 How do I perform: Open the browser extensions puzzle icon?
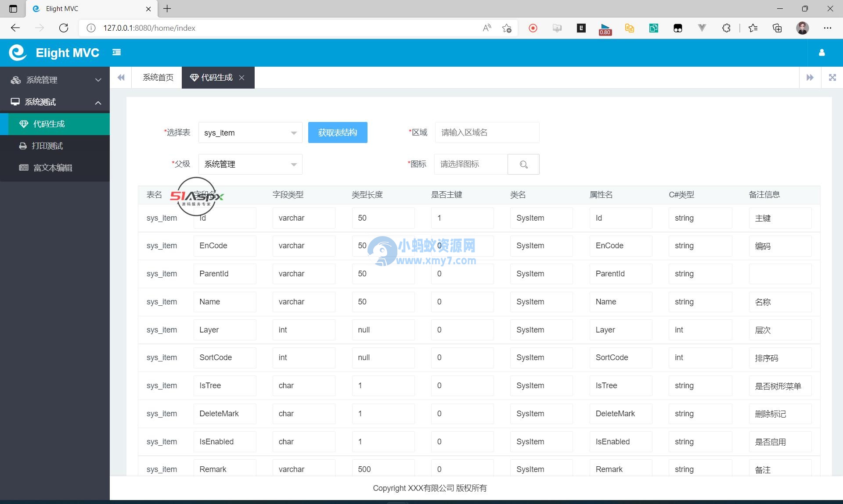(x=726, y=28)
